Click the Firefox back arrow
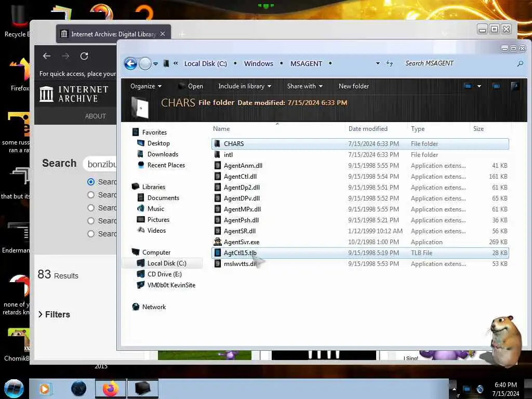 click(47, 56)
